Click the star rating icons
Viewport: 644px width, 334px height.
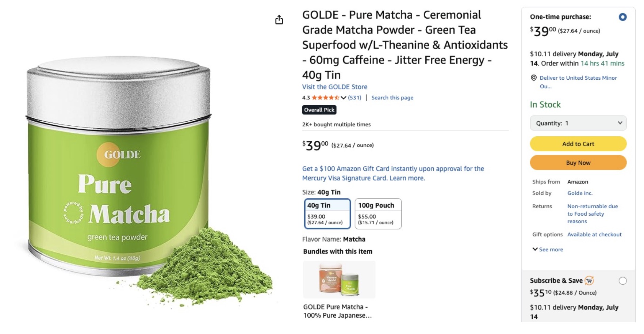[x=325, y=98]
